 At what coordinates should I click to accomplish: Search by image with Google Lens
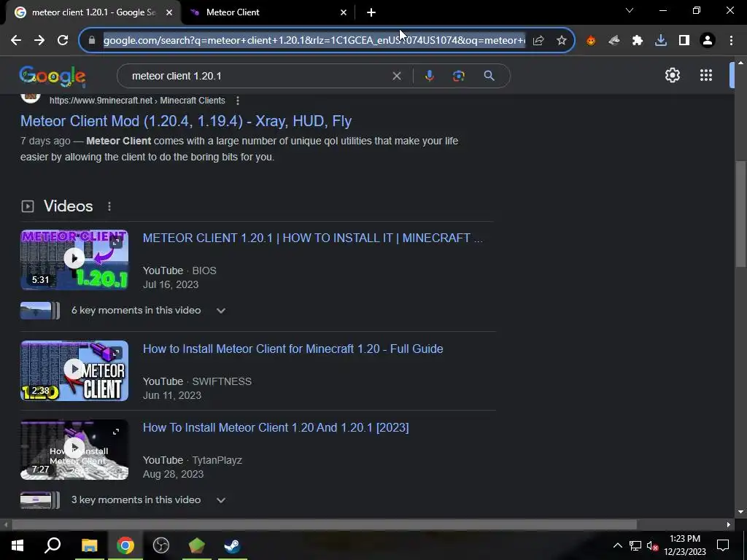(x=458, y=76)
